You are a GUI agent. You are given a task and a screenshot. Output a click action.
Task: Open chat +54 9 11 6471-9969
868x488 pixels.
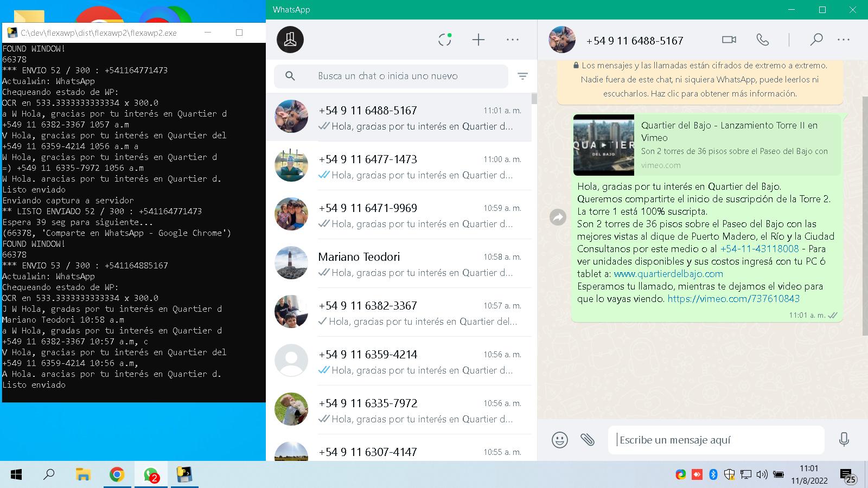[x=399, y=215]
